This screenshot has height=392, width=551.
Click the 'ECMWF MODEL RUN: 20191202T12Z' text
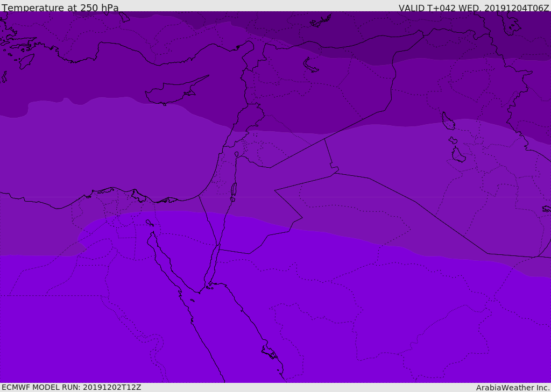tap(72, 388)
